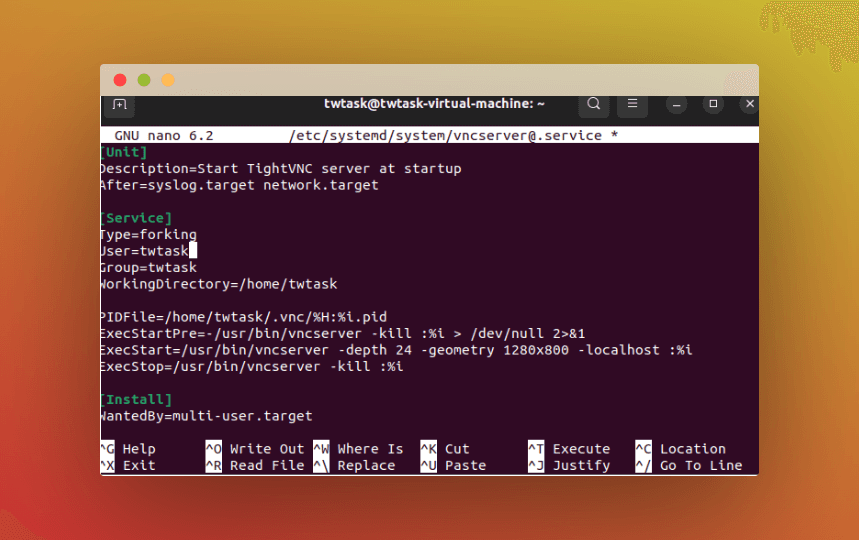Click the ExecStop=/usr/bin/vncserver line

[252, 366]
